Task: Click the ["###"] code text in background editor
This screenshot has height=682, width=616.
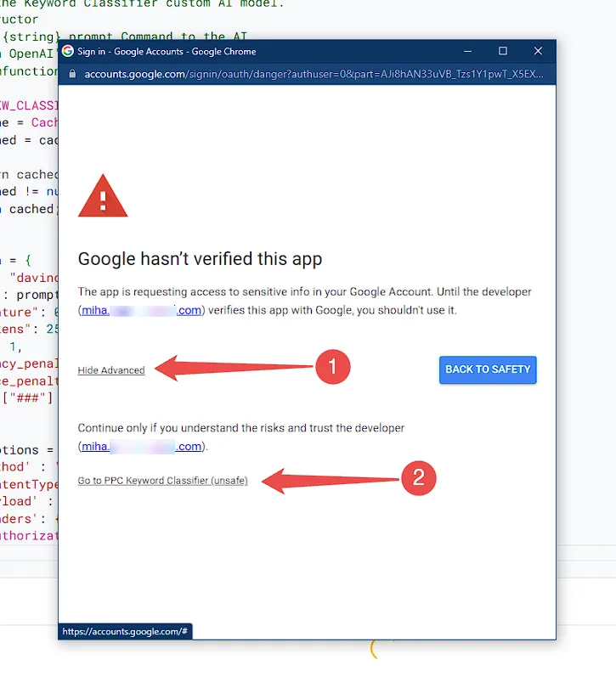Action: (x=28, y=398)
